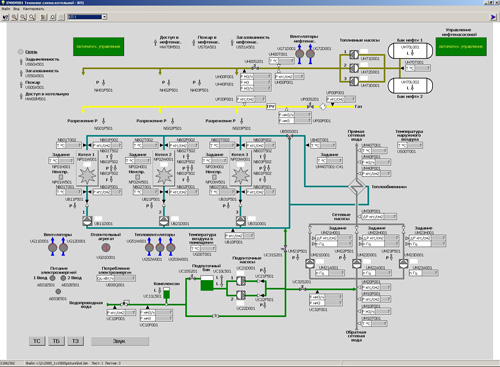Click the green Автоматич. управление button at left
Screen dimensions: 500x367
click(99, 47)
